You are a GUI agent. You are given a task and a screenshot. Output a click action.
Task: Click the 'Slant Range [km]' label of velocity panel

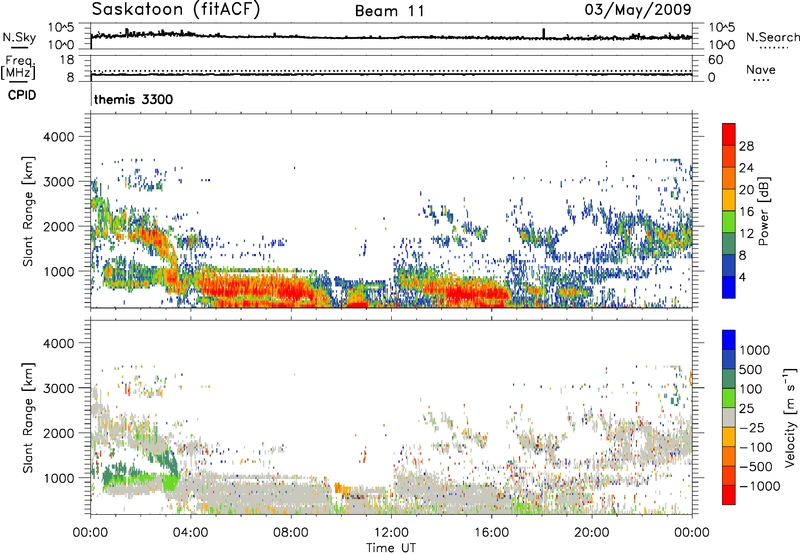[28, 417]
